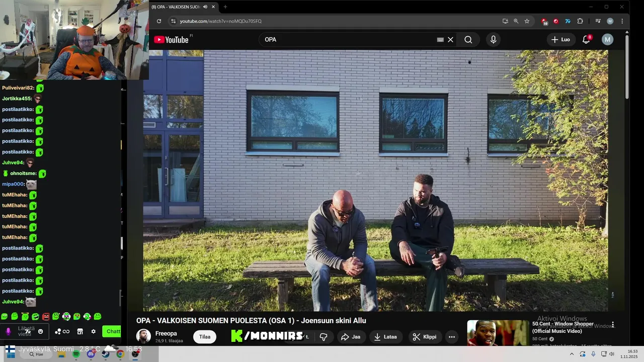The width and height of the screenshot is (644, 362).
Task: Subscribe with the Tilaa button
Action: coord(205,337)
